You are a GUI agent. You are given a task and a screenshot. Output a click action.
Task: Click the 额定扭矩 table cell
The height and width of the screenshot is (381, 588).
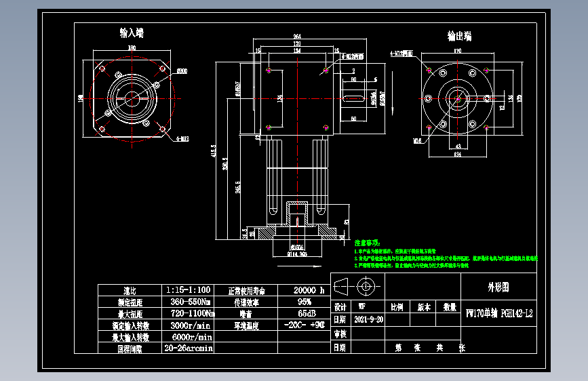130,302
